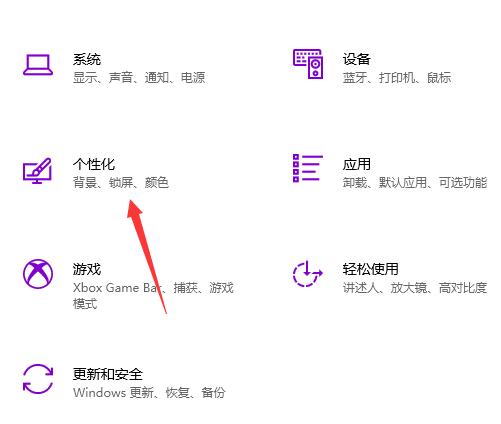
Task: Click the 卸载、默认应用、可选功能 description
Action: [415, 183]
